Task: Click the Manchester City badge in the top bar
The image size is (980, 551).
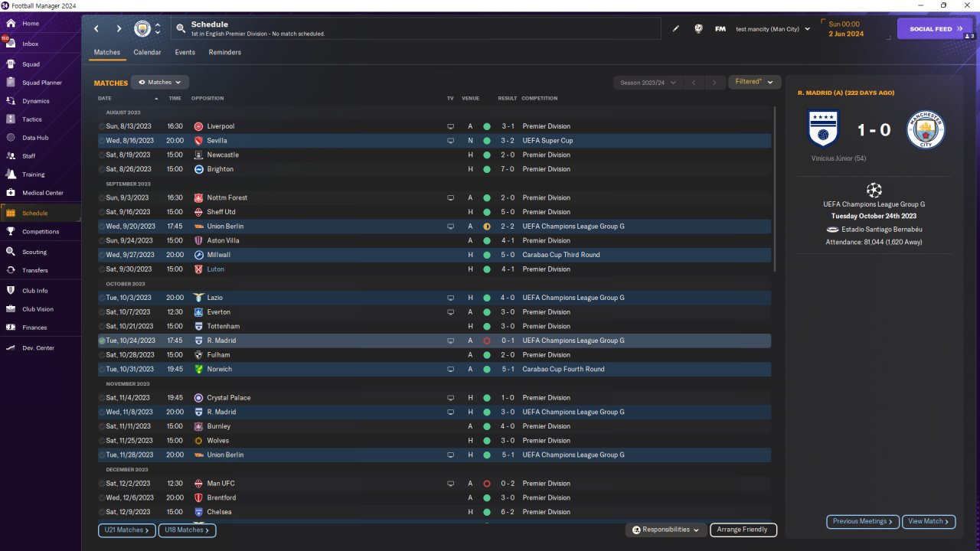Action: pos(142,28)
